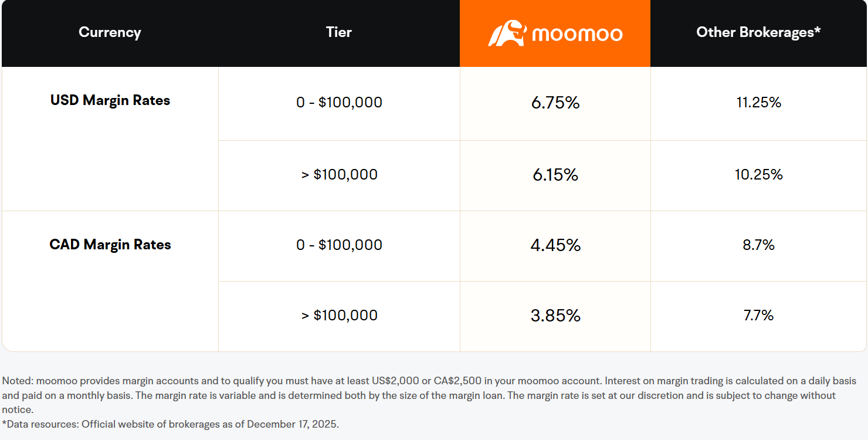Select the Tier column header
868x440 pixels.
click(339, 32)
